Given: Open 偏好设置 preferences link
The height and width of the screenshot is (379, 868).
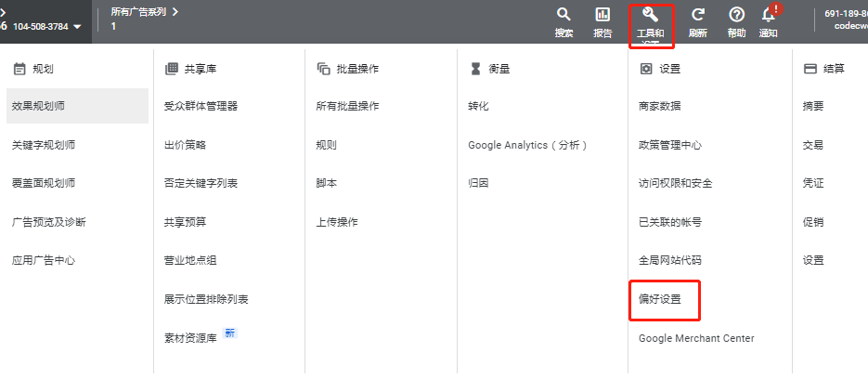Looking at the screenshot, I should (660, 300).
